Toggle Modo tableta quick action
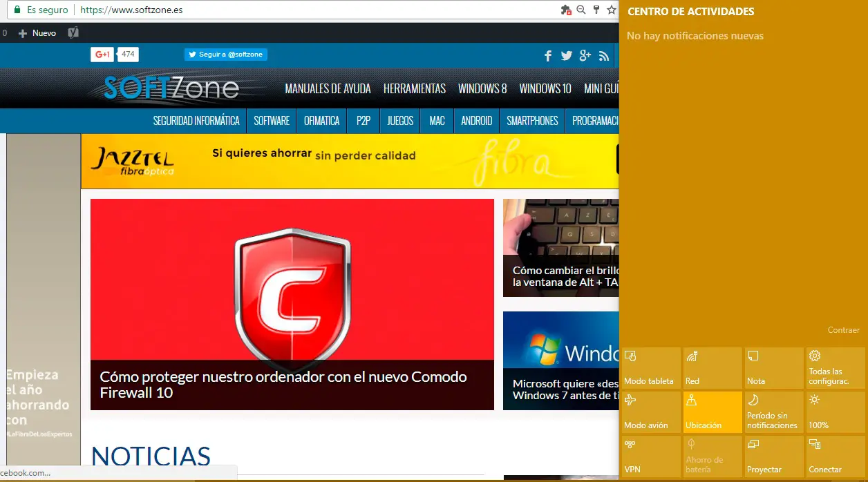This screenshot has width=868, height=482. [650, 368]
